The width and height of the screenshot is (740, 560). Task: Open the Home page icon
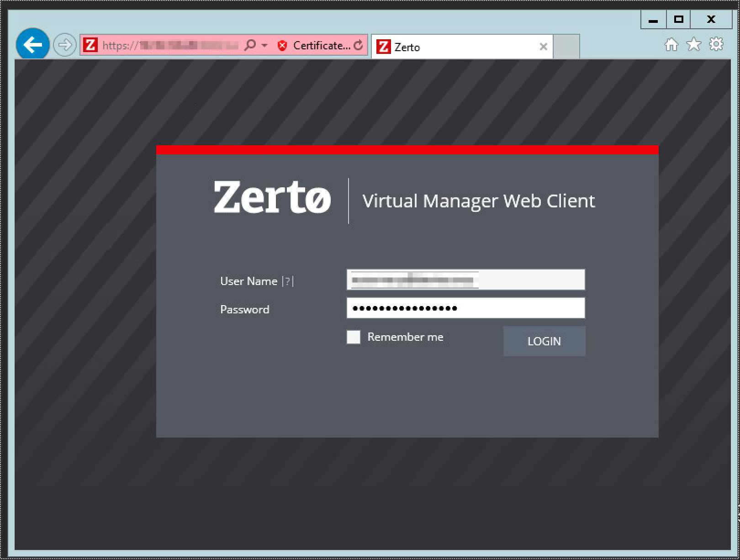click(671, 44)
